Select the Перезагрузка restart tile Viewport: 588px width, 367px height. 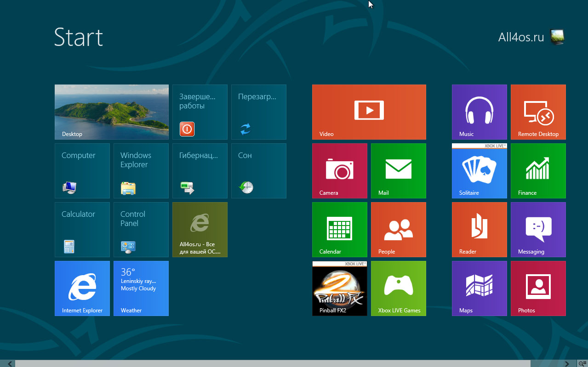259,112
